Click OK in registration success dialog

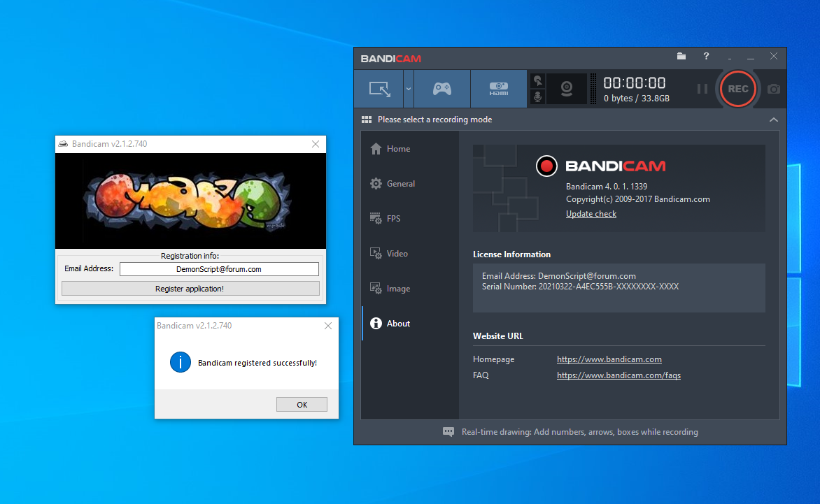[x=302, y=405]
